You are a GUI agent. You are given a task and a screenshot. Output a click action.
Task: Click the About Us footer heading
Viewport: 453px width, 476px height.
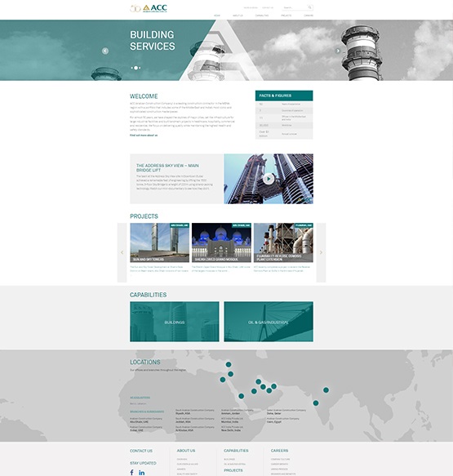tap(186, 451)
